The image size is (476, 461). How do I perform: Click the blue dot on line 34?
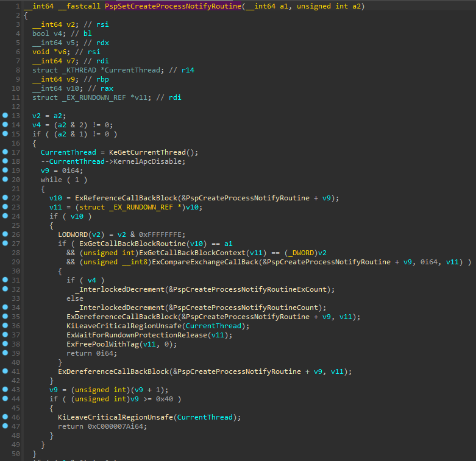5,307
